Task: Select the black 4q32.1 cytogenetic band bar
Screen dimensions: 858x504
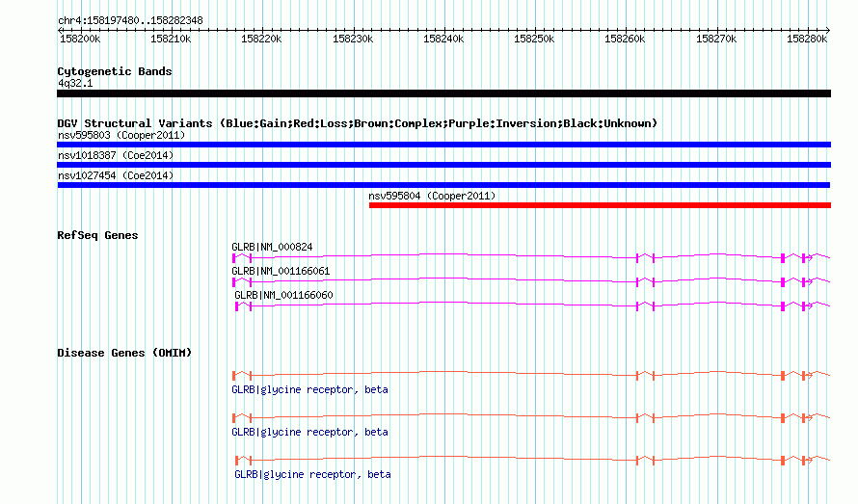Action: point(443,93)
